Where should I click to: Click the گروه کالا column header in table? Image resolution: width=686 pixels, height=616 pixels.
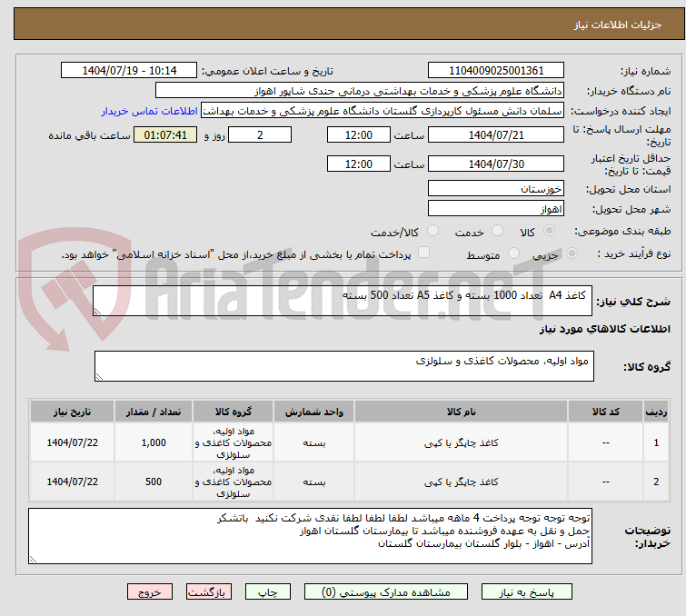pyautogui.click(x=234, y=412)
